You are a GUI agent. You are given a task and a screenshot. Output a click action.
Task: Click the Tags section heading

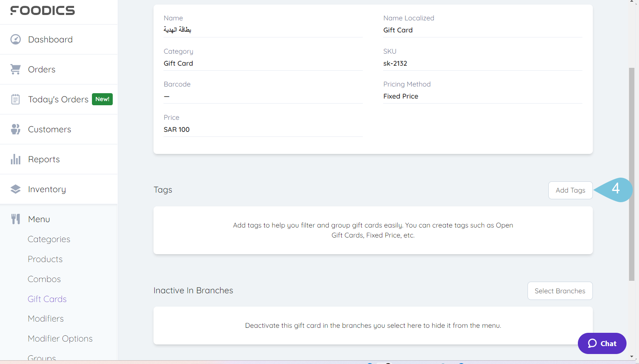click(x=163, y=190)
